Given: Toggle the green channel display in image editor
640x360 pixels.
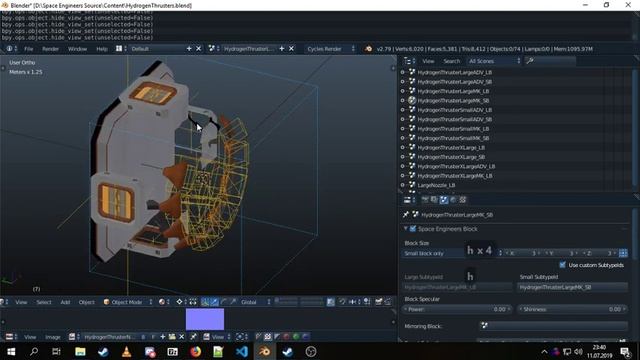Looking at the screenshot, I should click(x=296, y=337).
